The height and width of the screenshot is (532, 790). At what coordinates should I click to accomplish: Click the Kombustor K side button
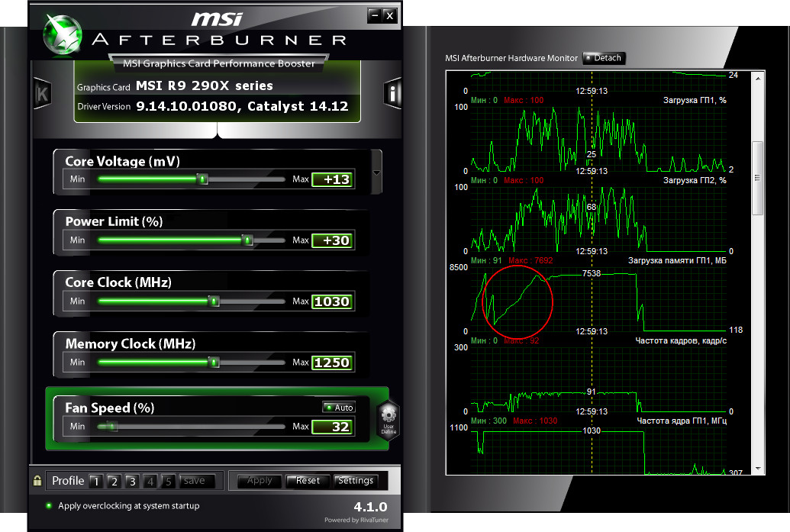[x=42, y=93]
